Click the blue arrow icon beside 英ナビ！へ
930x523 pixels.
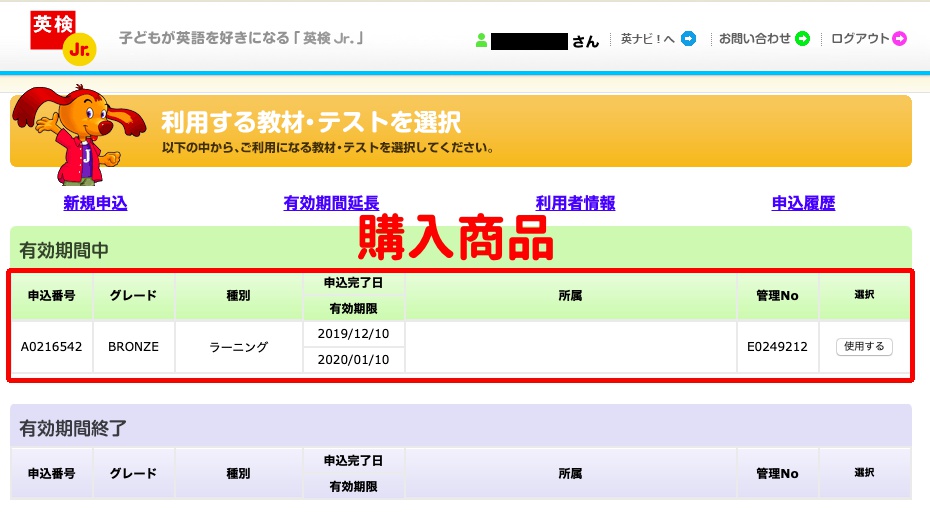pyautogui.click(x=688, y=39)
